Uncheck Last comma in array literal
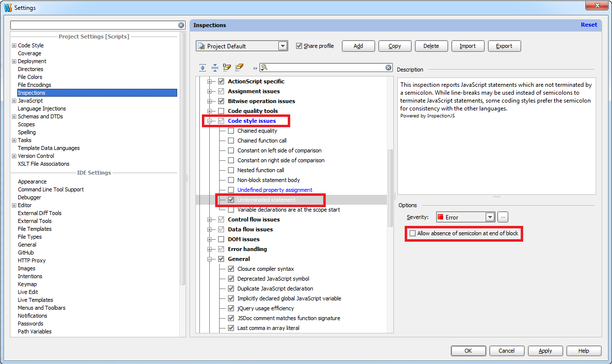 tap(231, 328)
